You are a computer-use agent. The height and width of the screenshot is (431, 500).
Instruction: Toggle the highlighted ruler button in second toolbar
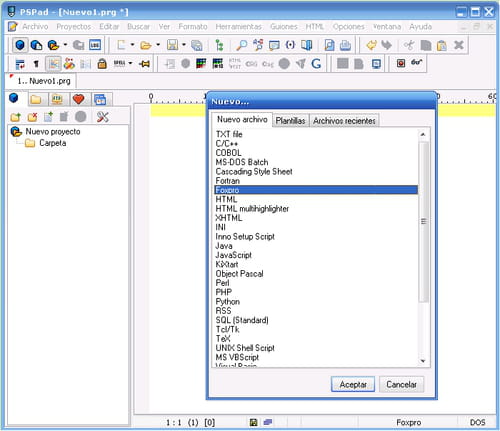pos(53,63)
